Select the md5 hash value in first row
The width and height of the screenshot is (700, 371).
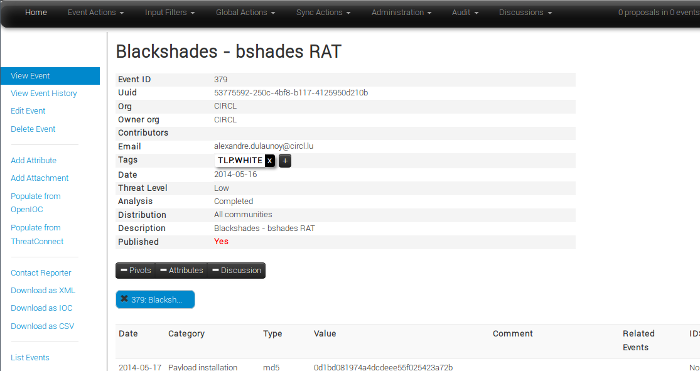[383, 367]
